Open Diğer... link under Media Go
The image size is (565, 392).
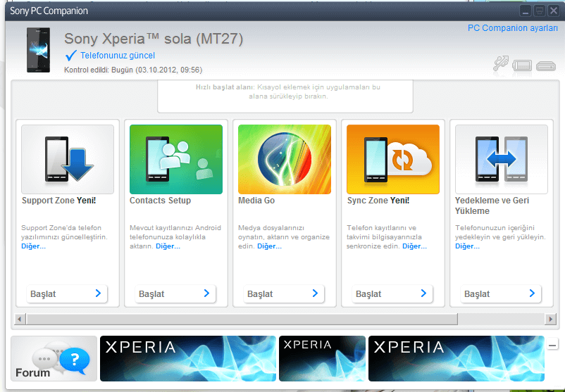[269, 246]
